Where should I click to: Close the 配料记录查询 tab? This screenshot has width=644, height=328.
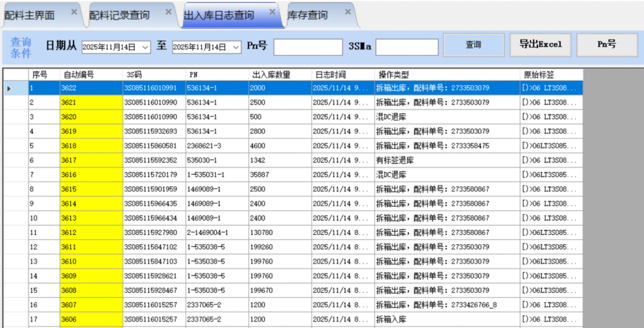169,11
